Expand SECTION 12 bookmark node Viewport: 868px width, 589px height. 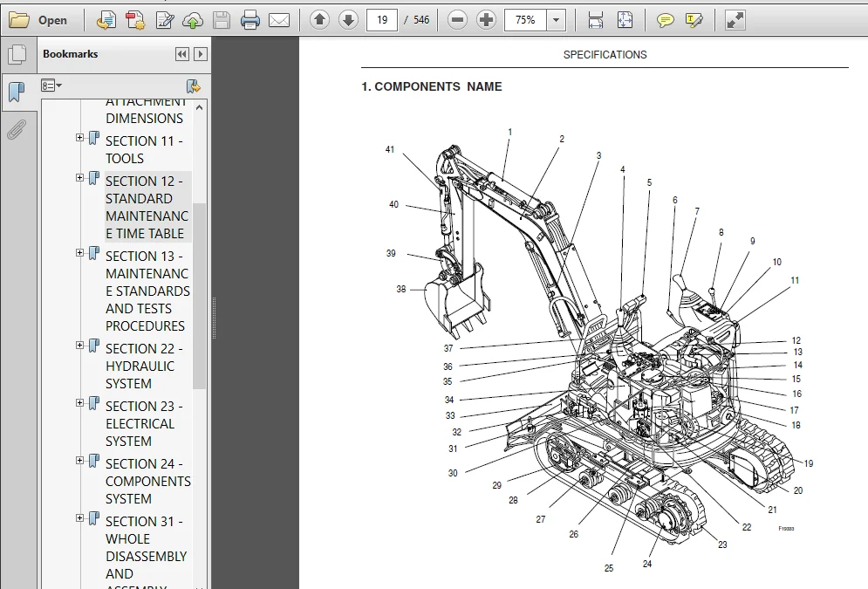pos(79,178)
